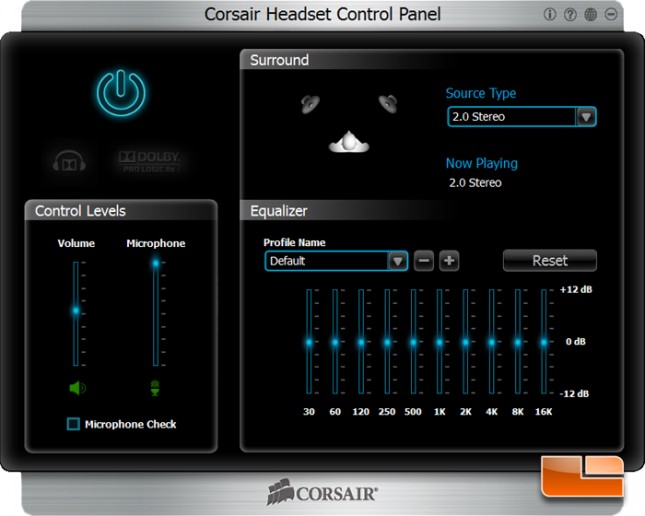Click the Corsair logo at bottom

pyautogui.click(x=322, y=492)
